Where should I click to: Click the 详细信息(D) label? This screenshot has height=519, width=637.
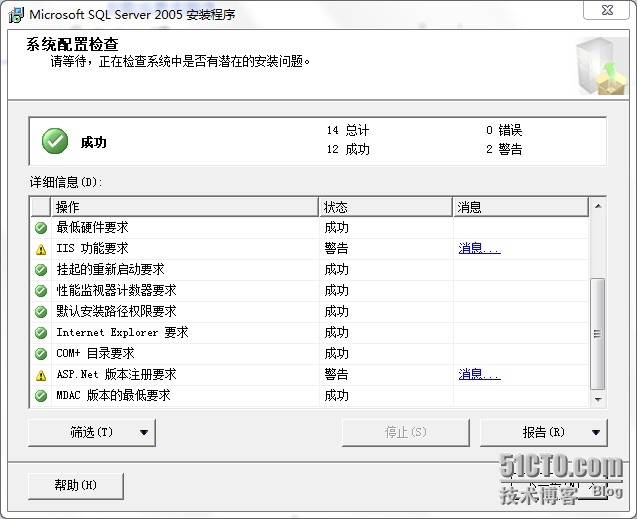[x=66, y=182]
